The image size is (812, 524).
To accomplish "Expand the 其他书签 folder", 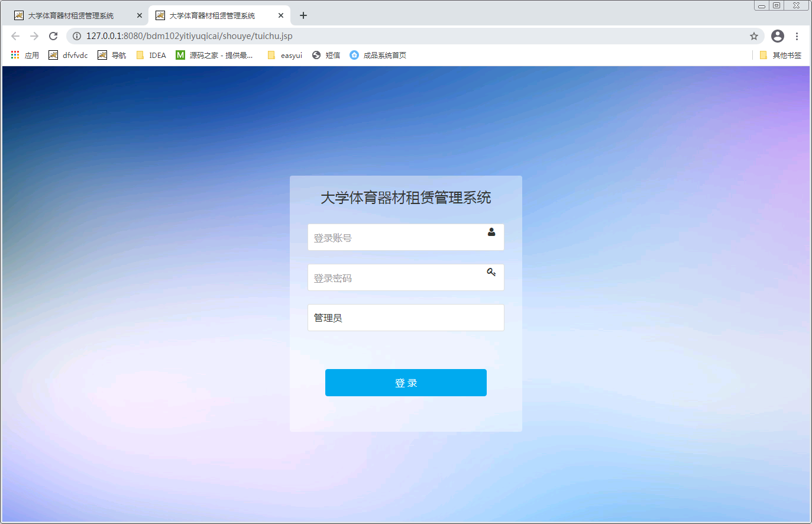I will 781,55.
